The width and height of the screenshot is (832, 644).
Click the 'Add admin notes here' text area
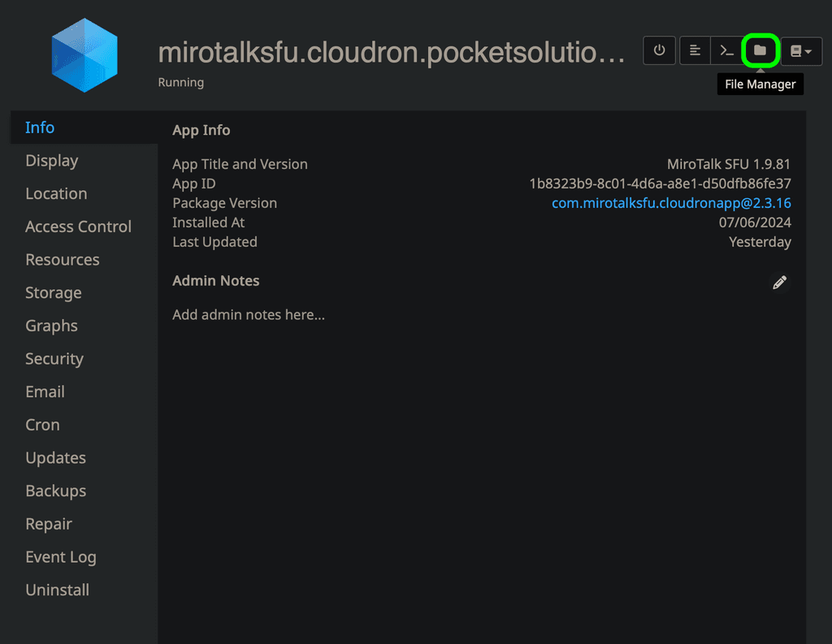tap(249, 315)
